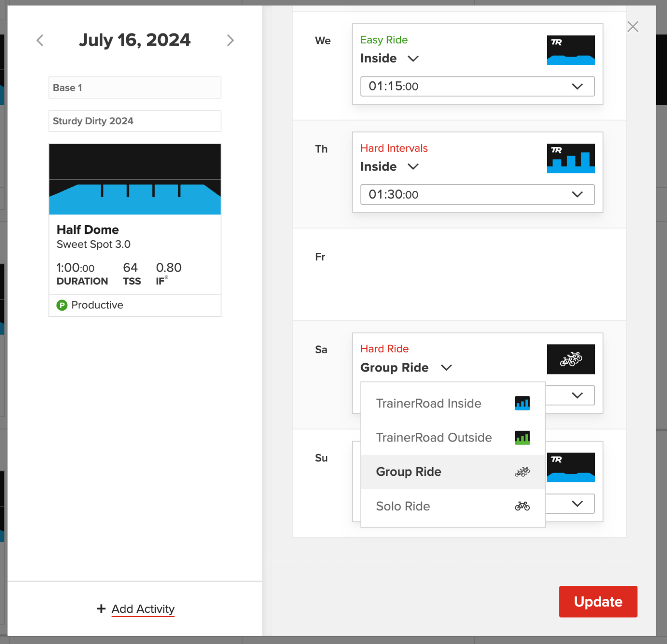Screen dimensions: 667x644
Task: Click the plus icon beside Add Activity
Action: pos(101,609)
